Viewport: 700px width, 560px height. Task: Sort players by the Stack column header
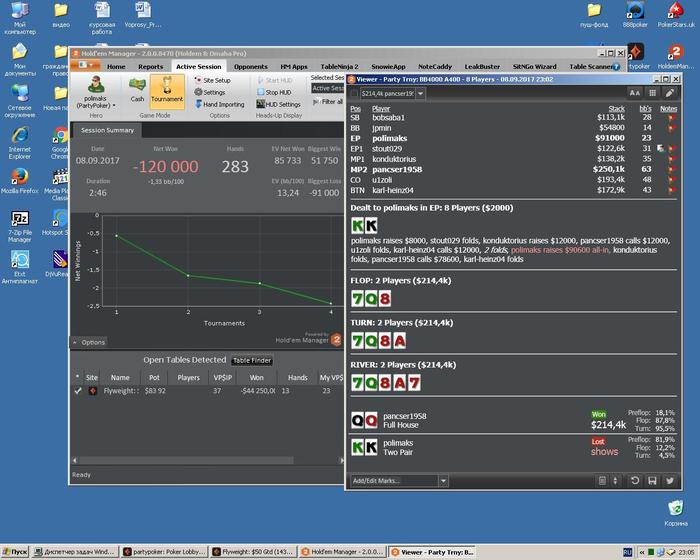[617, 109]
